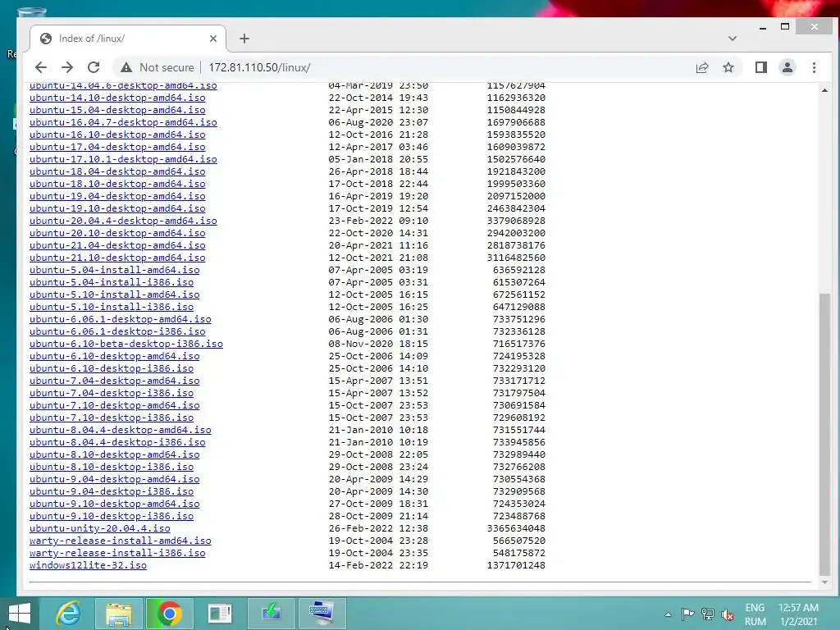Launch Internet Explorer from the taskbar
840x630 pixels.
(69, 614)
